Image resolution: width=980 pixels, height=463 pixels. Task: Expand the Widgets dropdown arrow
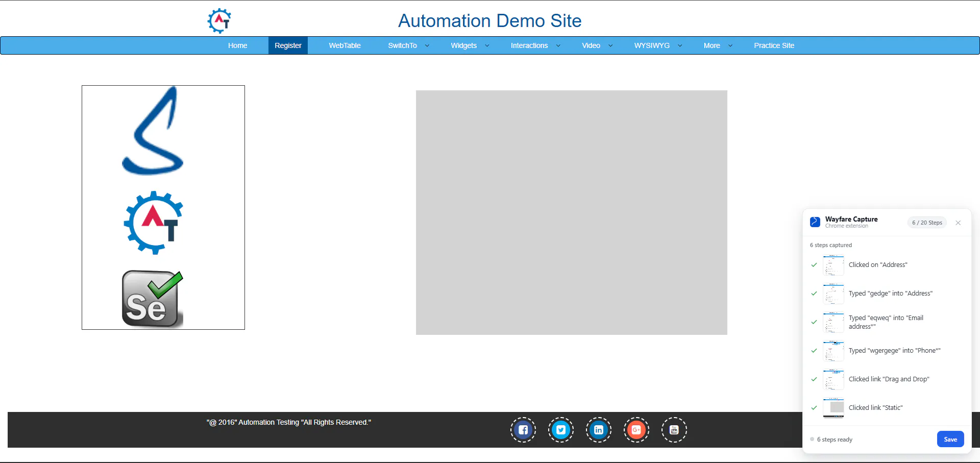(x=487, y=45)
